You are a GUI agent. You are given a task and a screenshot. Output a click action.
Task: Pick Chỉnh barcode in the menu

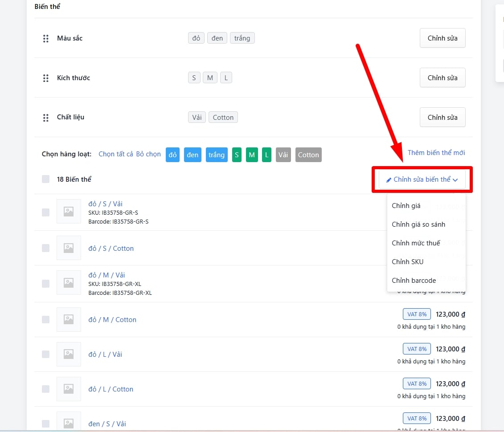point(414,281)
